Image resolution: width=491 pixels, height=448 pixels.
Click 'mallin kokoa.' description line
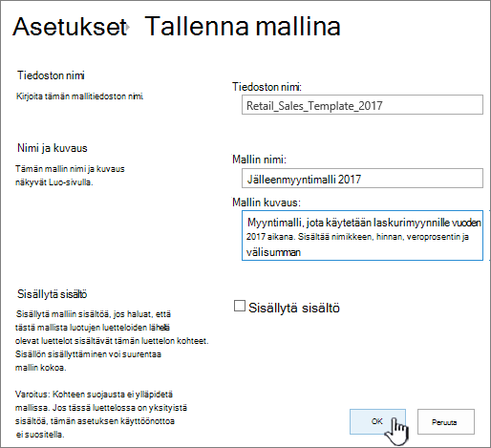(x=41, y=368)
